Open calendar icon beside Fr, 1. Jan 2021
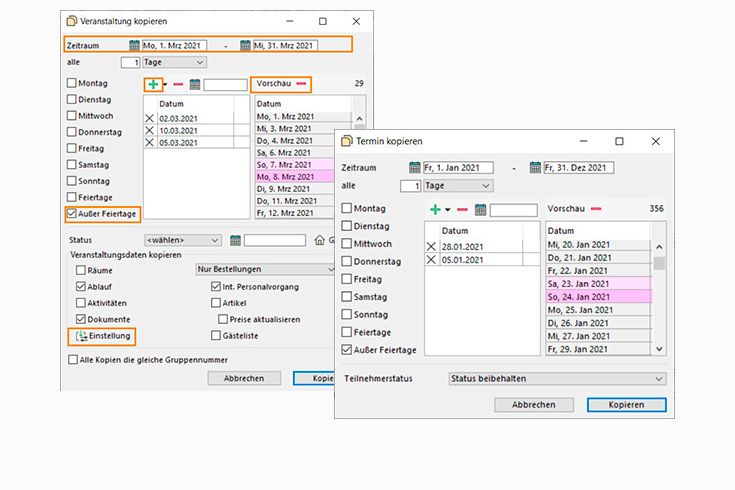 (x=415, y=168)
